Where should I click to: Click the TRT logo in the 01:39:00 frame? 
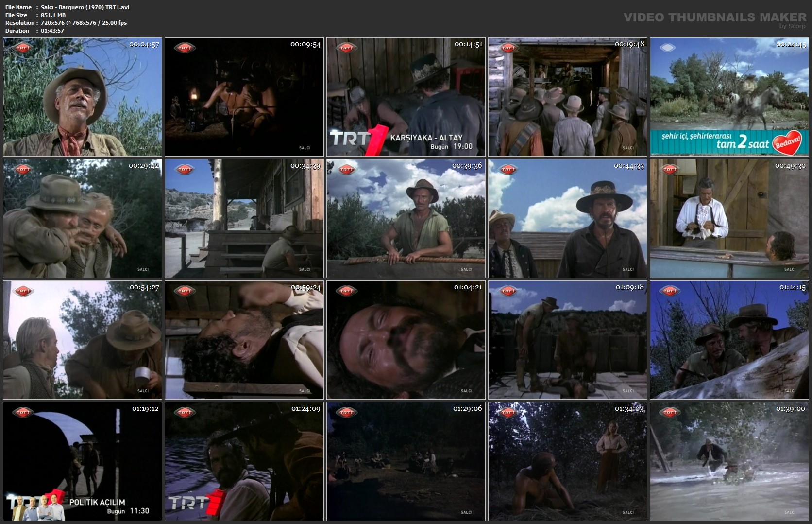click(x=670, y=412)
